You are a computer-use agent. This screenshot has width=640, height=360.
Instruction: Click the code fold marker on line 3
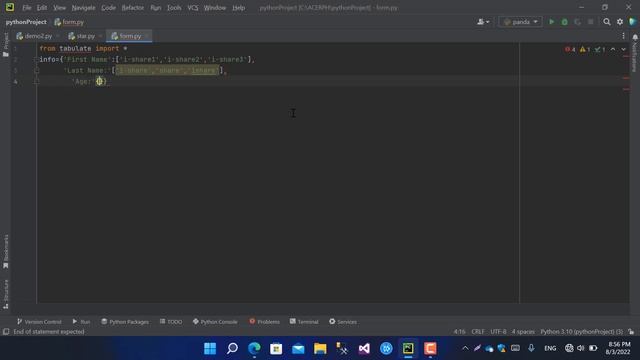(x=36, y=71)
